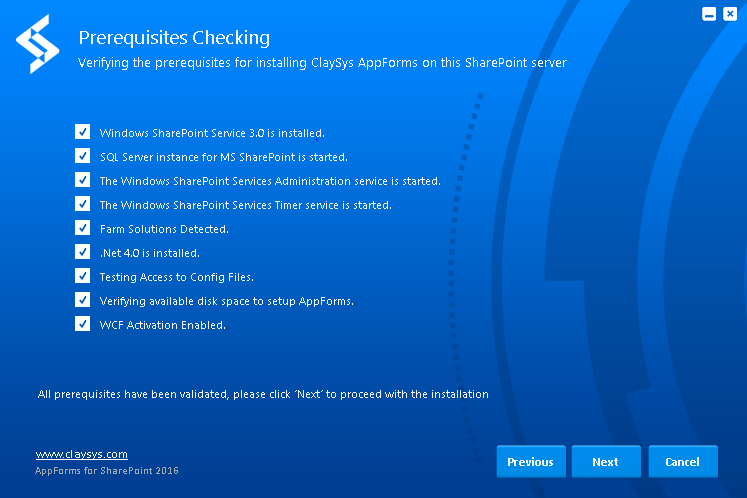Proceed with the Next button
747x498 pixels.
click(606, 461)
